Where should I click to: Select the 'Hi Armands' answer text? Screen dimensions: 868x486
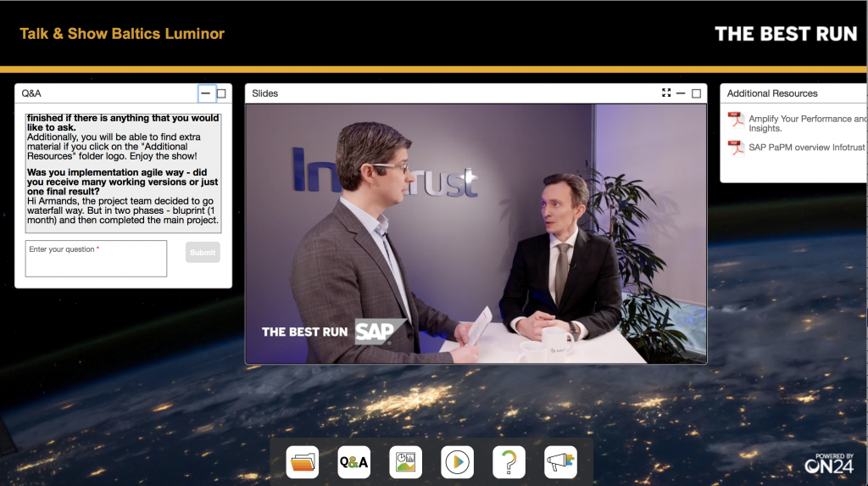122,210
